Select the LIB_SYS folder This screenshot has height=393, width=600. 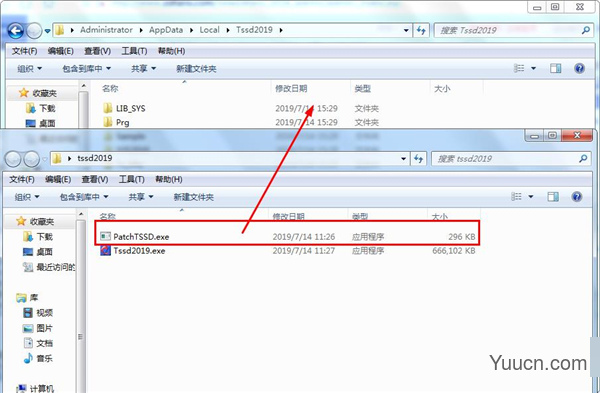124,108
